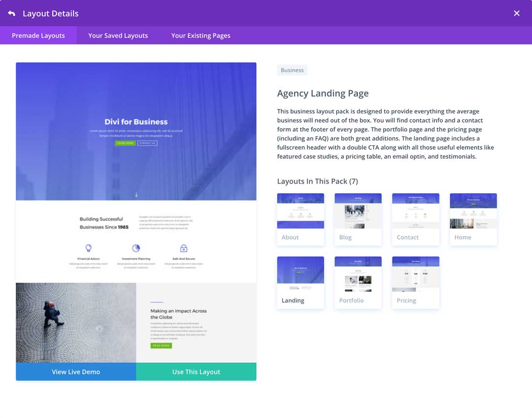Viewport: 532px width, 418px height.
Task: Close the Layout Details dialog
Action: pos(516,13)
